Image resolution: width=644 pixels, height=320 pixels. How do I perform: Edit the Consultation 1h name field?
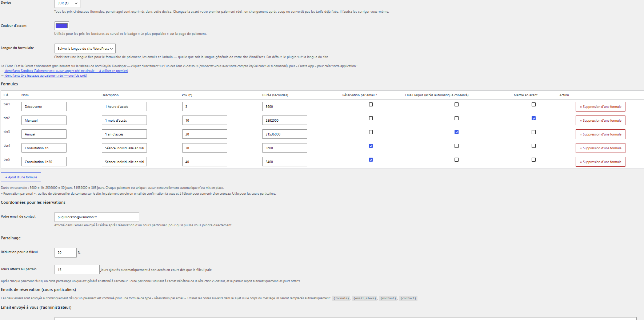44,148
